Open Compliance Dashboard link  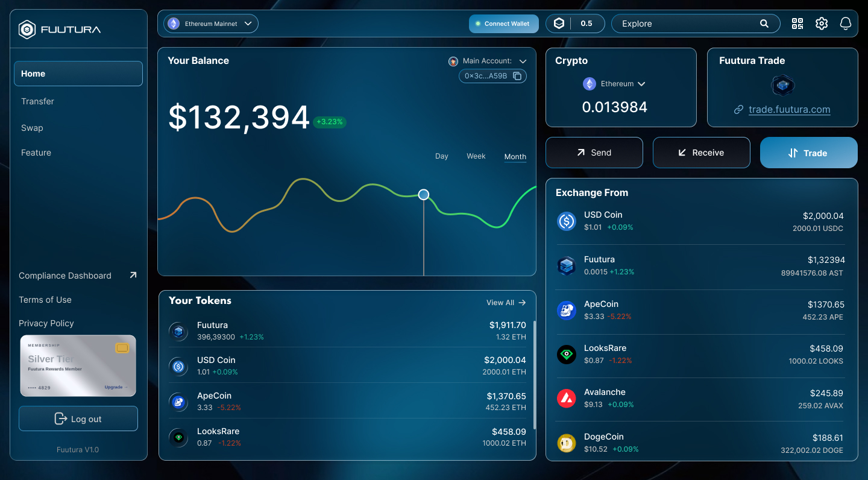pyautogui.click(x=65, y=276)
